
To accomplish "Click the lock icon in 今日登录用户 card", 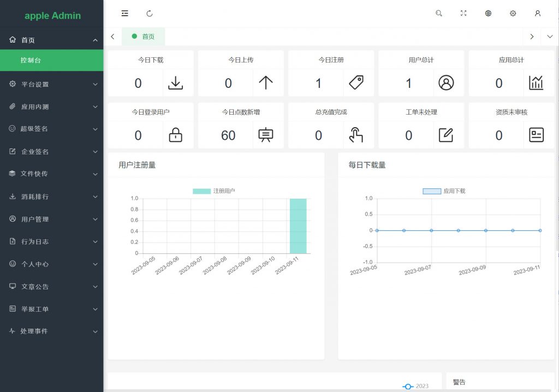I will [x=175, y=135].
